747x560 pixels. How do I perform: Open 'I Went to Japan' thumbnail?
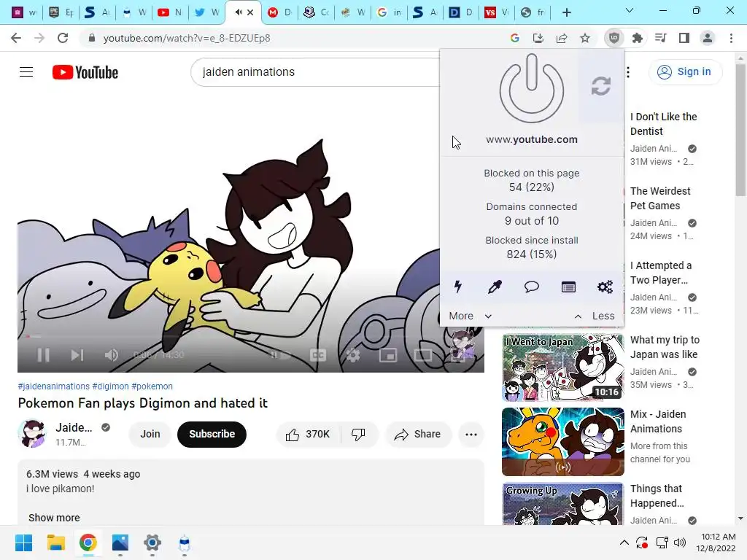pyautogui.click(x=562, y=367)
